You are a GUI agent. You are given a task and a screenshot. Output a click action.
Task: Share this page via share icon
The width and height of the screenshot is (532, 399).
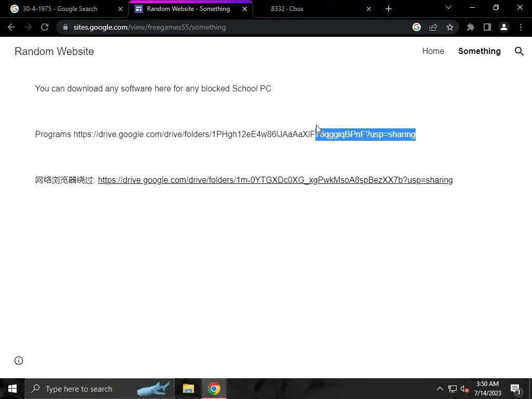point(433,27)
